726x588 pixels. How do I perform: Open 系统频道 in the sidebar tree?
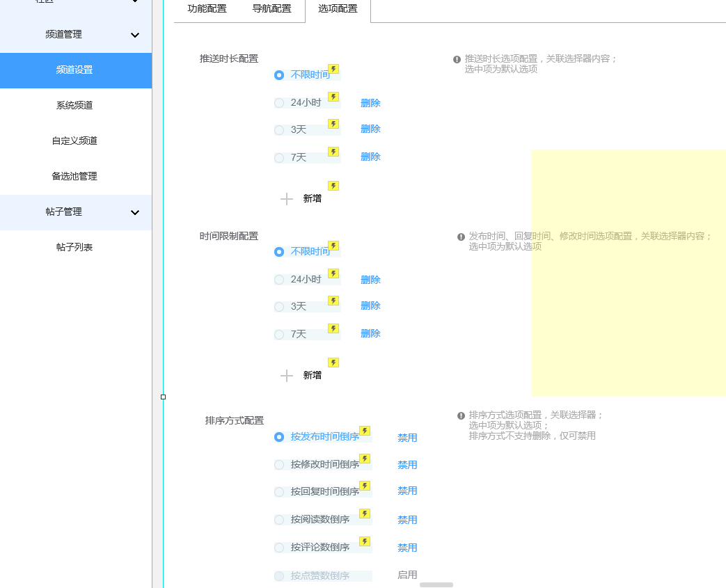coord(74,106)
